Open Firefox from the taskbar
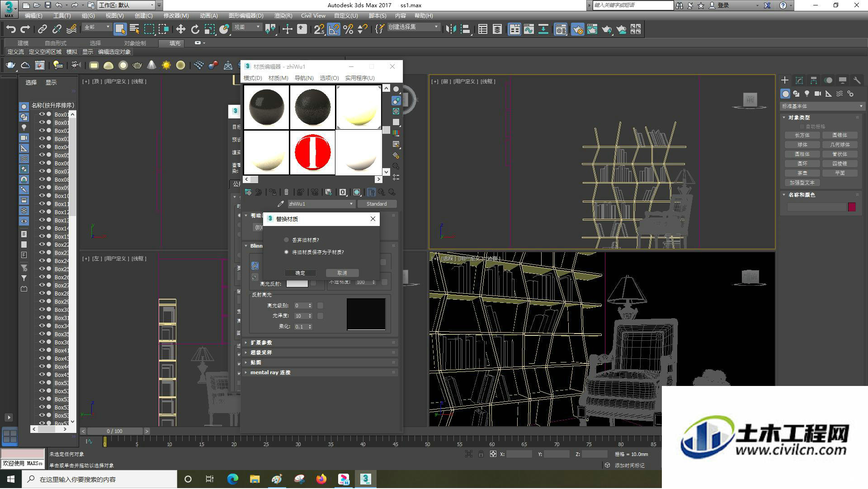The width and height of the screenshot is (868, 489). coord(321,479)
